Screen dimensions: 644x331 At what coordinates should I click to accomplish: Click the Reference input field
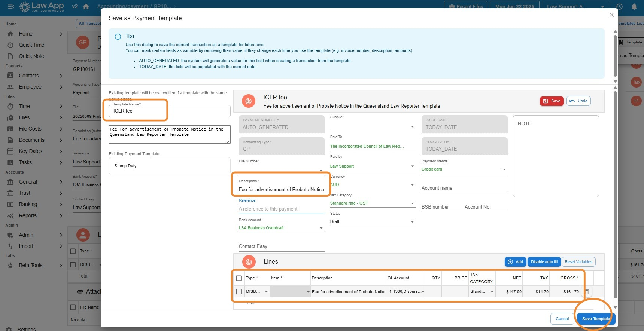(x=282, y=209)
